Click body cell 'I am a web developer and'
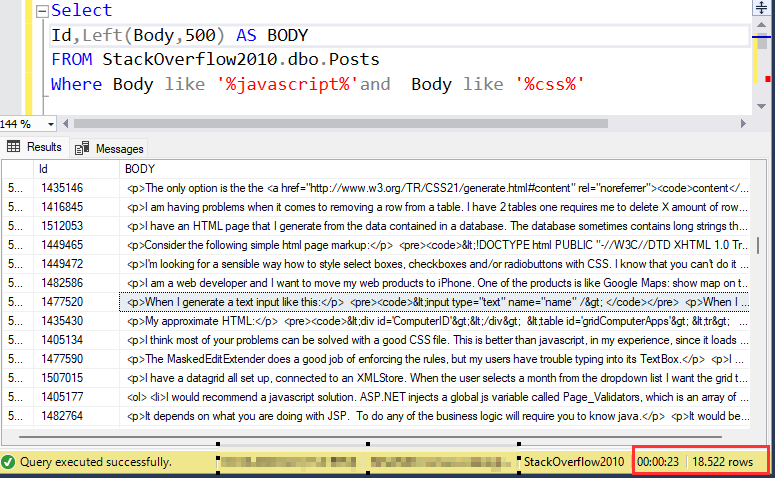 (434, 283)
